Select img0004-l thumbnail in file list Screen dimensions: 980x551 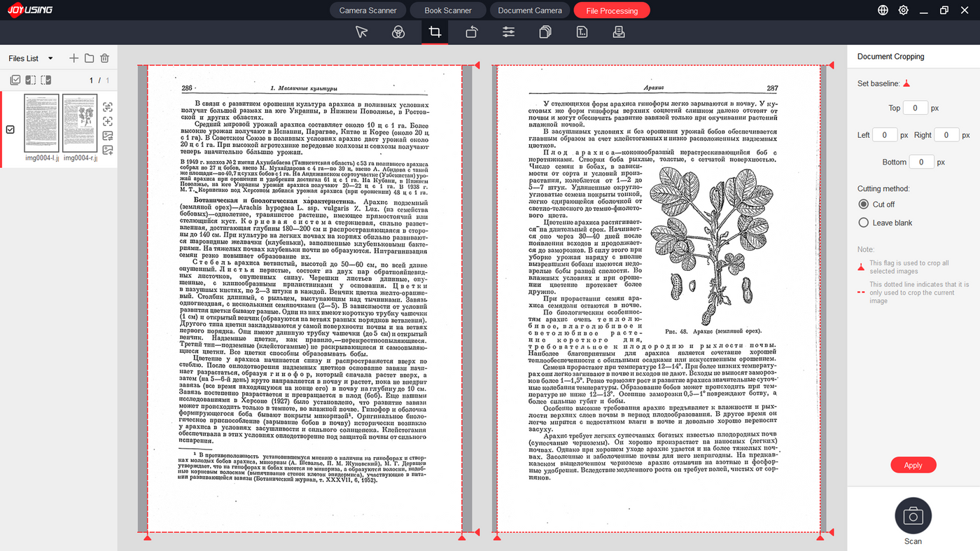click(x=41, y=123)
